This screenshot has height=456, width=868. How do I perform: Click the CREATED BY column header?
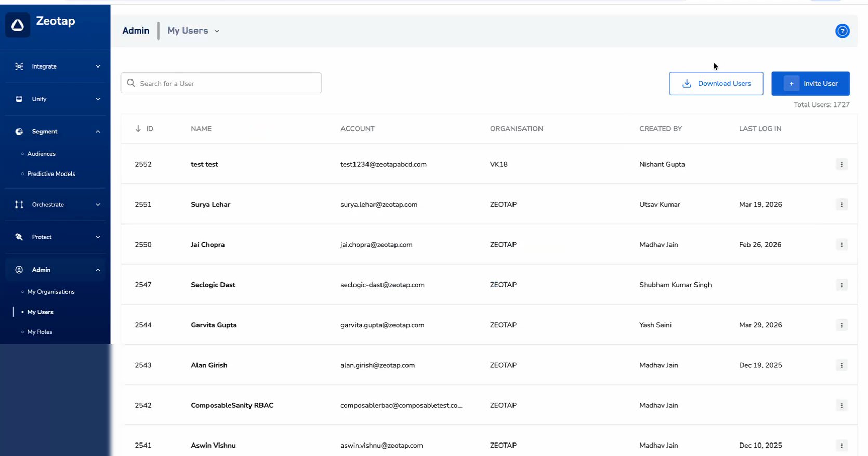(661, 129)
